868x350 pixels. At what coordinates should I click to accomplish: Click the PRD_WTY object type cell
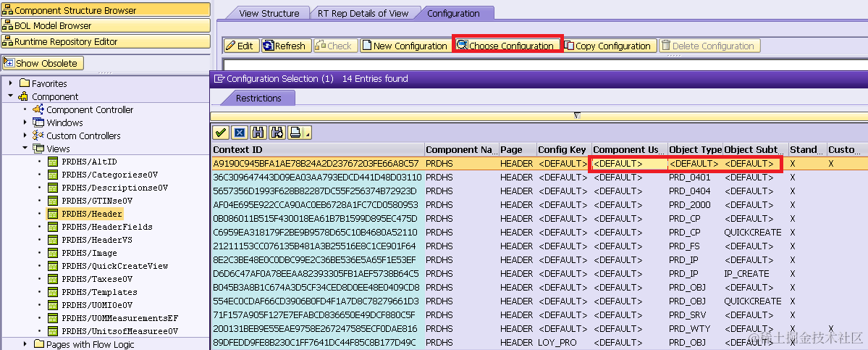tap(695, 328)
